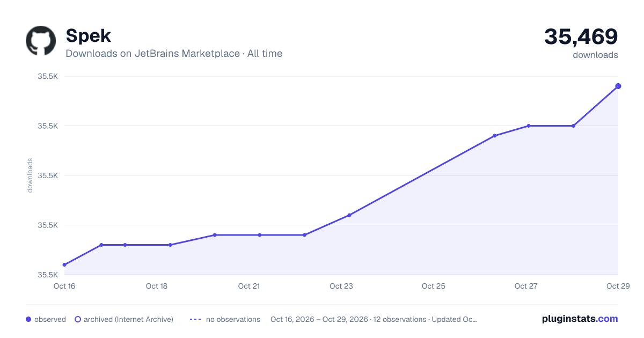
Task: Select the data point above the Oct 27 label
Action: point(529,126)
